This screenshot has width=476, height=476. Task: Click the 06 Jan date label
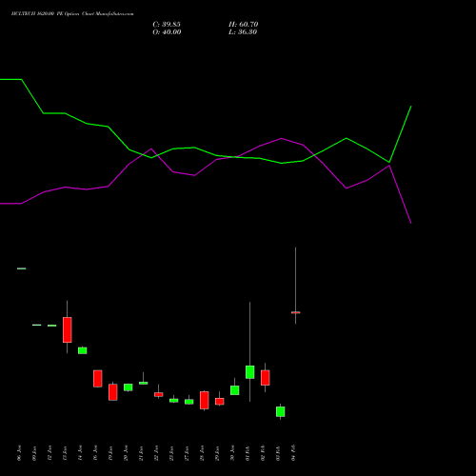[x=19, y=453]
